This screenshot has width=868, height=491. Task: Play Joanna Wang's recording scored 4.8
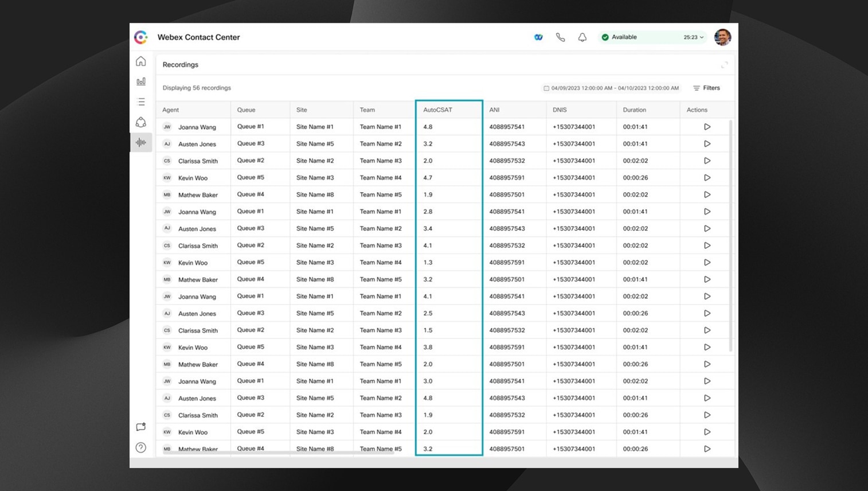pyautogui.click(x=707, y=127)
